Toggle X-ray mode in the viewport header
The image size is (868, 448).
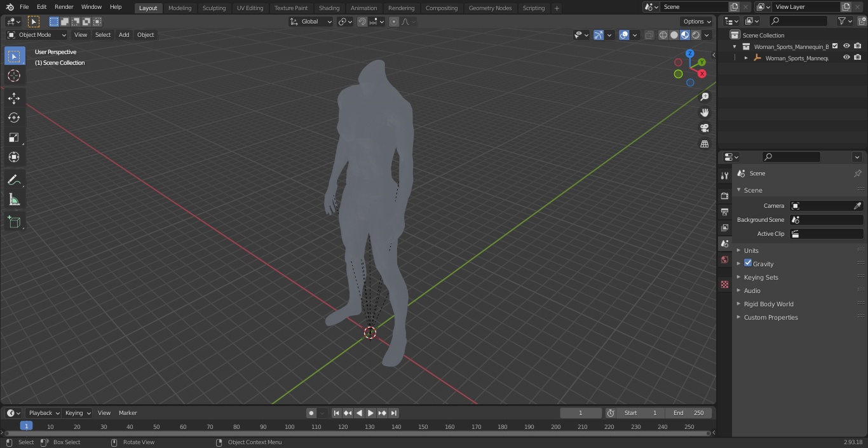pyautogui.click(x=649, y=35)
